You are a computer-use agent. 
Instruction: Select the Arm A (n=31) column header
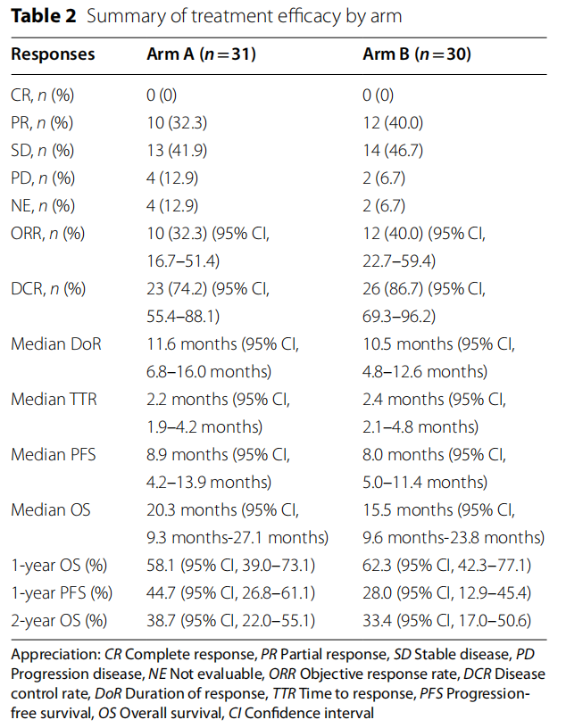click(x=201, y=54)
